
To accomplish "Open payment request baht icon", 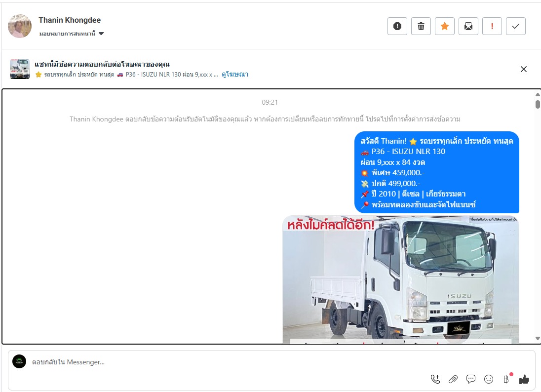I will [x=506, y=379].
